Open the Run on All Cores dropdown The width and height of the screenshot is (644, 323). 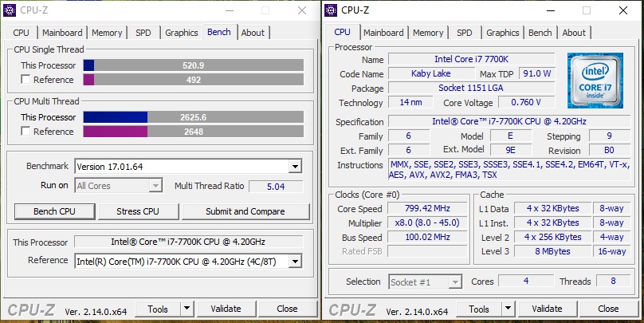pyautogui.click(x=155, y=186)
